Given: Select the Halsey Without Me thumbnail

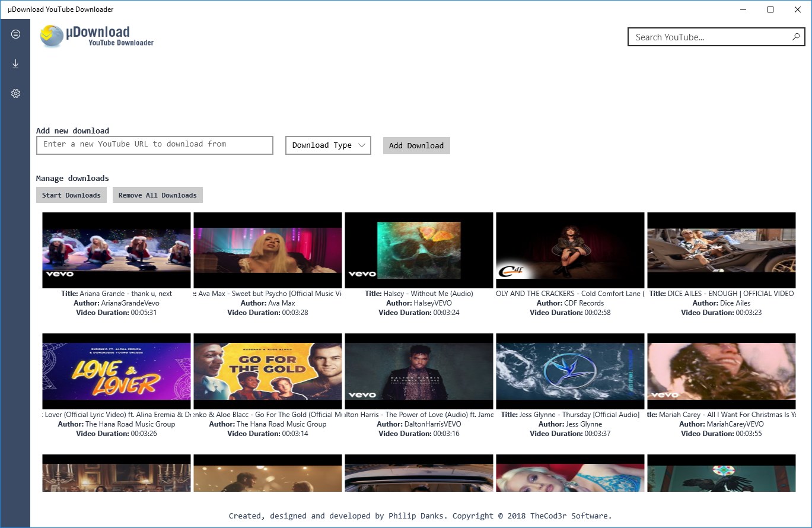Looking at the screenshot, I should (x=419, y=250).
